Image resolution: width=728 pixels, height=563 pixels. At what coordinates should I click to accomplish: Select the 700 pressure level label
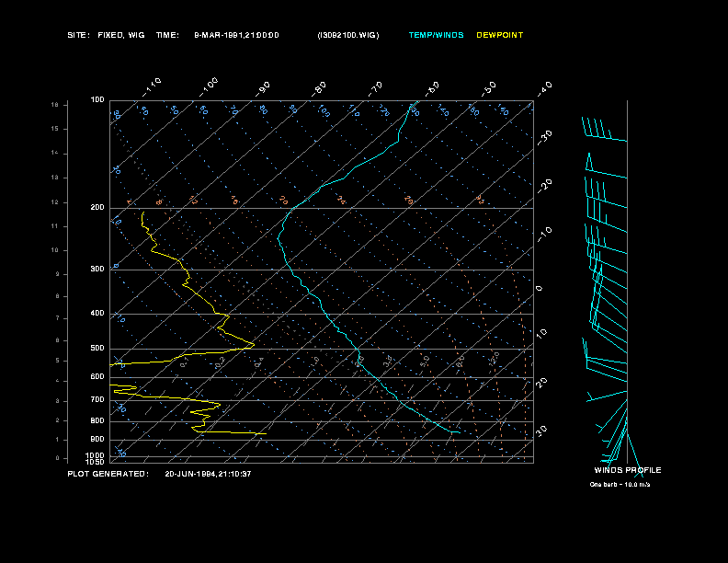(97, 400)
